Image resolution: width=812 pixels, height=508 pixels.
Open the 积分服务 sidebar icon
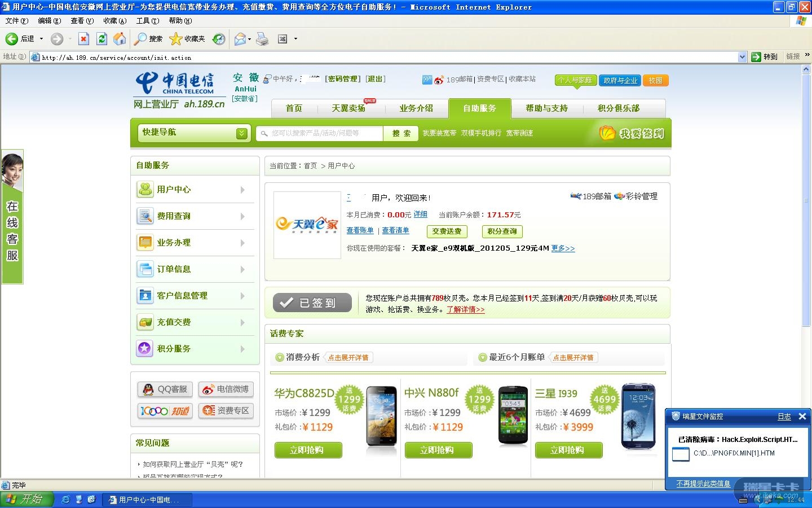point(145,349)
